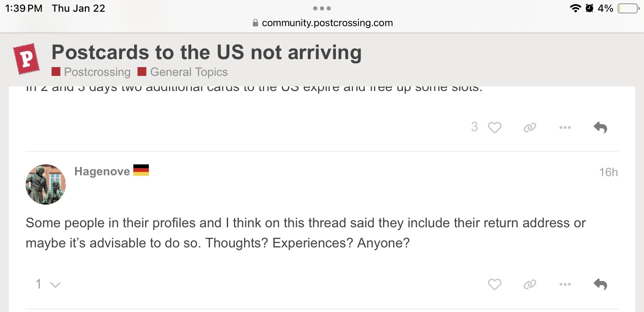644x312 pixels.
Task: Show more actions for Hagenove's post
Action: [x=565, y=285]
